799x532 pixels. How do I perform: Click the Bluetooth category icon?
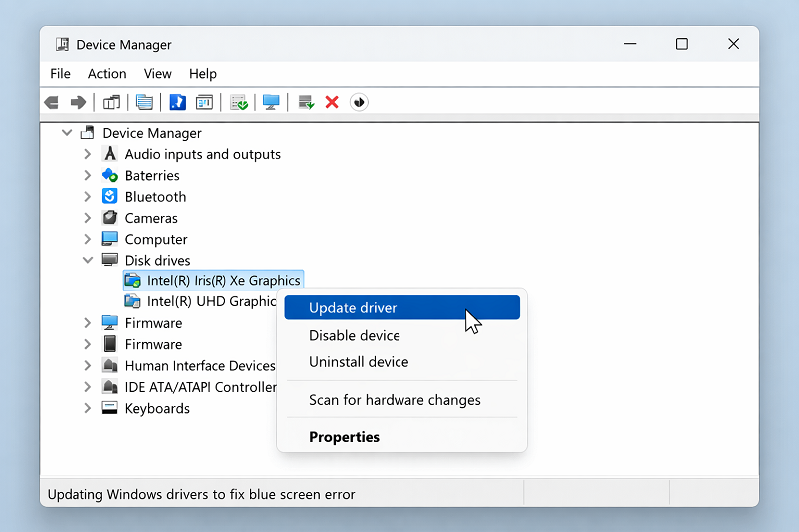point(110,196)
